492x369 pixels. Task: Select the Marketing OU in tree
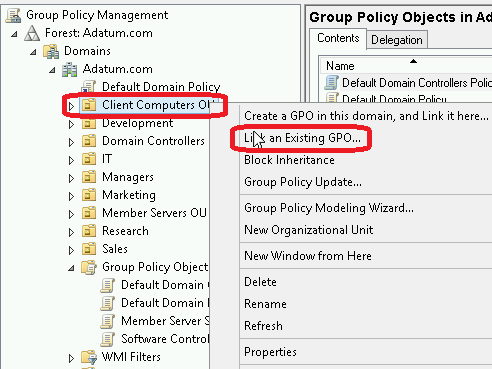129,195
